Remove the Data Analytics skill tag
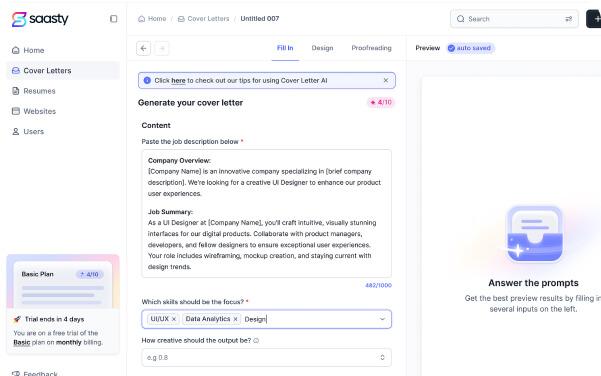Viewport: 601px width, 376px height. [235, 319]
